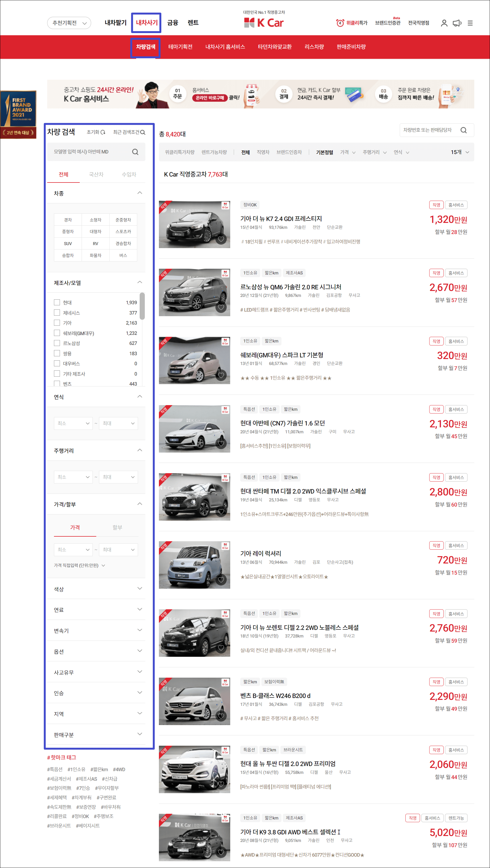490x868 pixels.
Task: Tick the 르노삼성 checkbox
Action: (57, 343)
